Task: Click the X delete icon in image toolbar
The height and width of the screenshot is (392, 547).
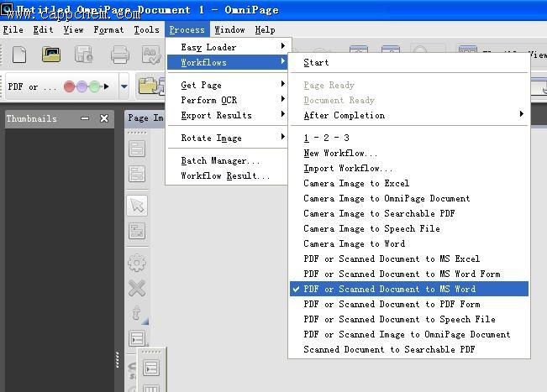Action: (x=137, y=289)
